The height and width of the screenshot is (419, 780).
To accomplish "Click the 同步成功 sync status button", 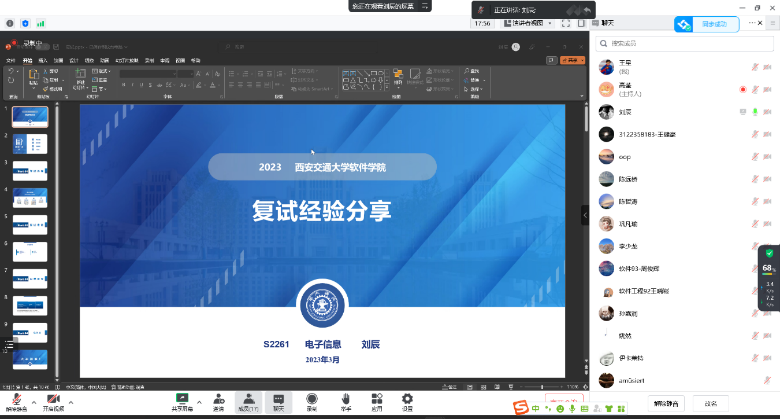I will click(x=706, y=24).
